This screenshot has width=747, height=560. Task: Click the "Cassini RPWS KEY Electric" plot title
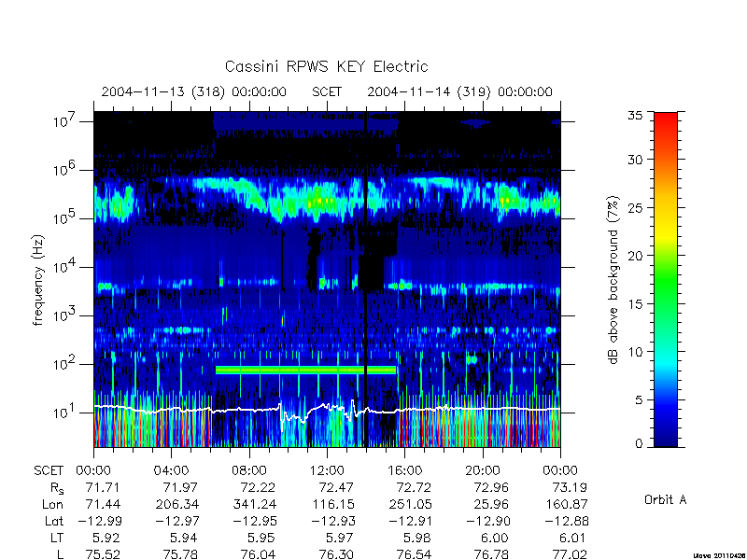(326, 66)
